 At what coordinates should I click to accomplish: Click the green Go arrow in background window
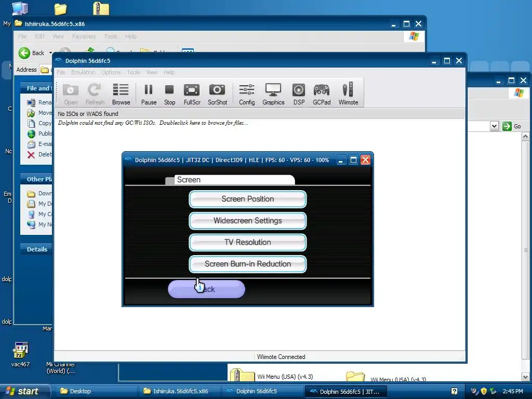click(x=507, y=126)
